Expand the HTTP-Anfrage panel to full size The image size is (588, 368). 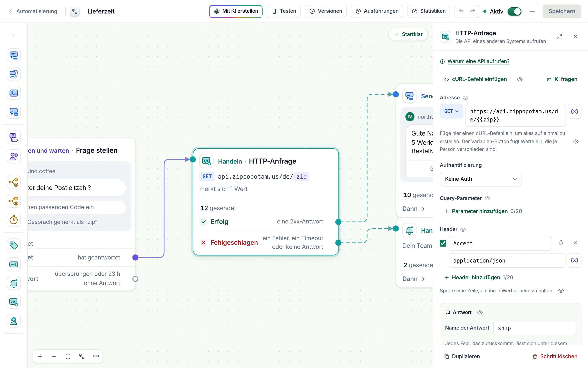(559, 37)
